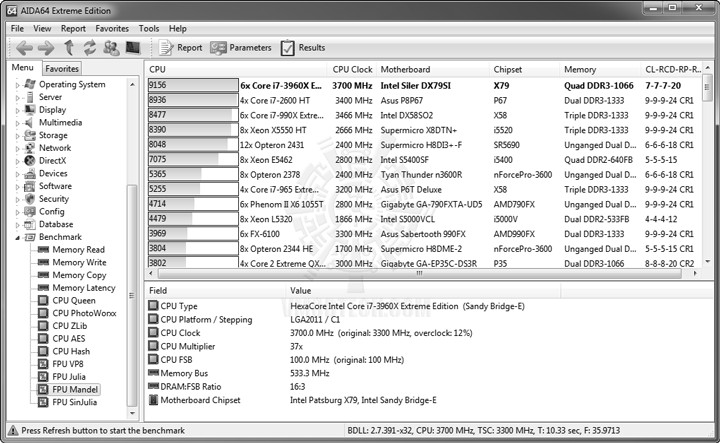The image size is (720, 443).
Task: Expand the Operating System node
Action: click(17, 85)
